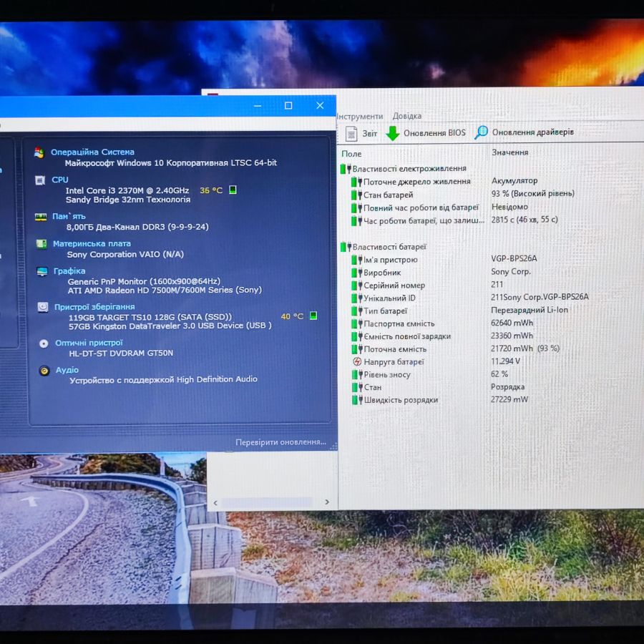The image size is (644, 644).
Task: Click the red Напруга батареї voltage icon
Action: pyautogui.click(x=357, y=361)
